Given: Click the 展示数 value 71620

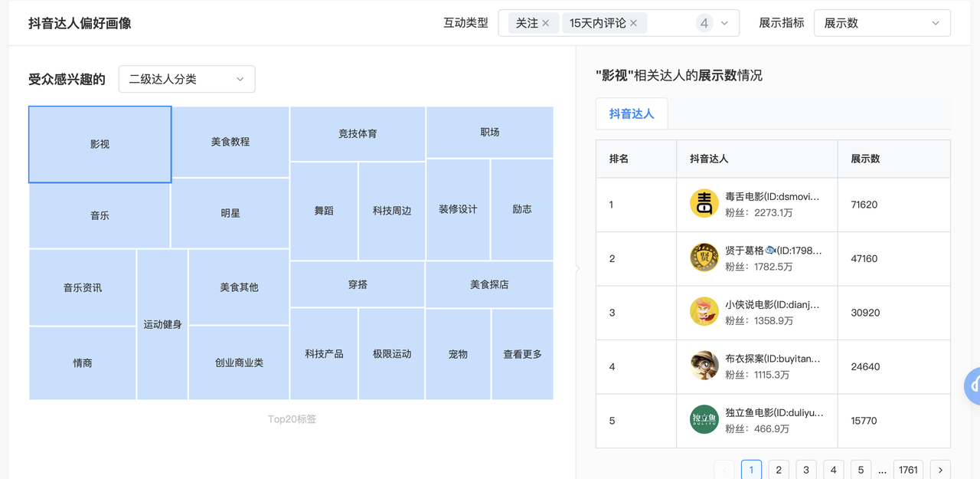Looking at the screenshot, I should click(x=864, y=205).
